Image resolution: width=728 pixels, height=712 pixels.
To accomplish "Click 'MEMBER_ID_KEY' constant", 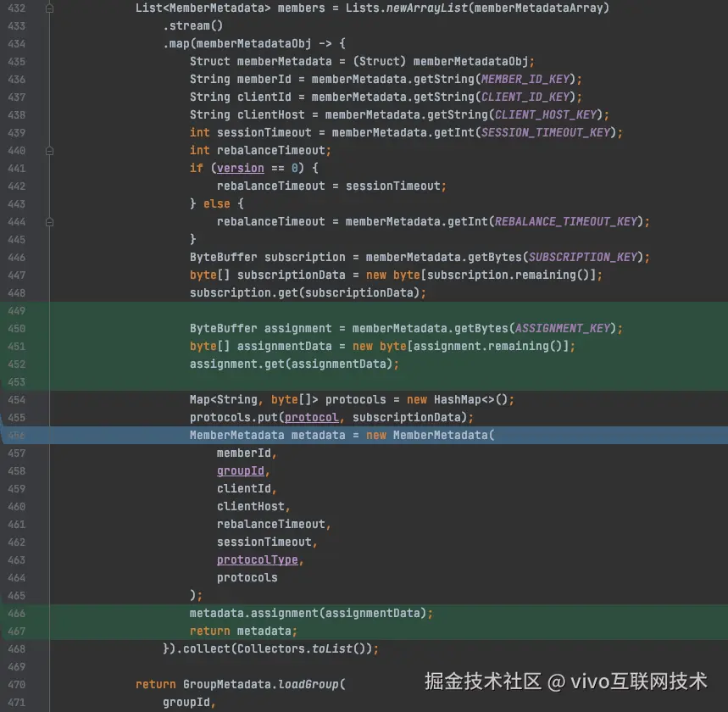I will pos(525,80).
